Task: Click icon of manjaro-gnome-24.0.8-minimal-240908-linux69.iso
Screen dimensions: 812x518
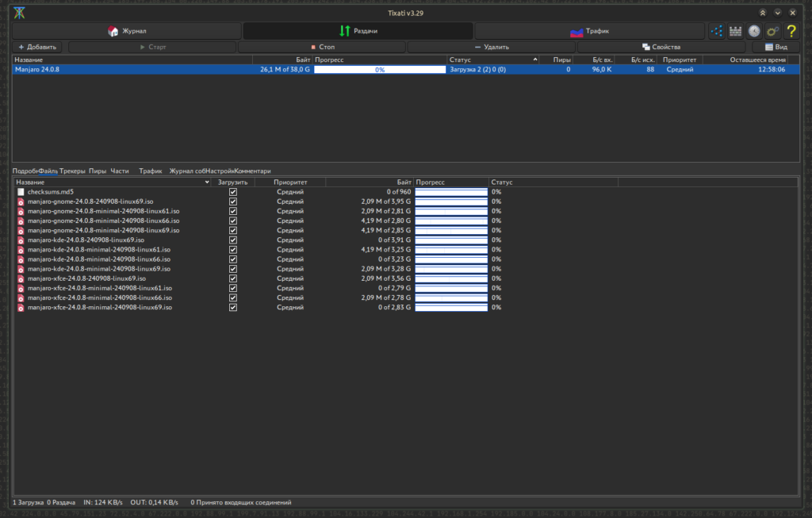Action: point(21,231)
